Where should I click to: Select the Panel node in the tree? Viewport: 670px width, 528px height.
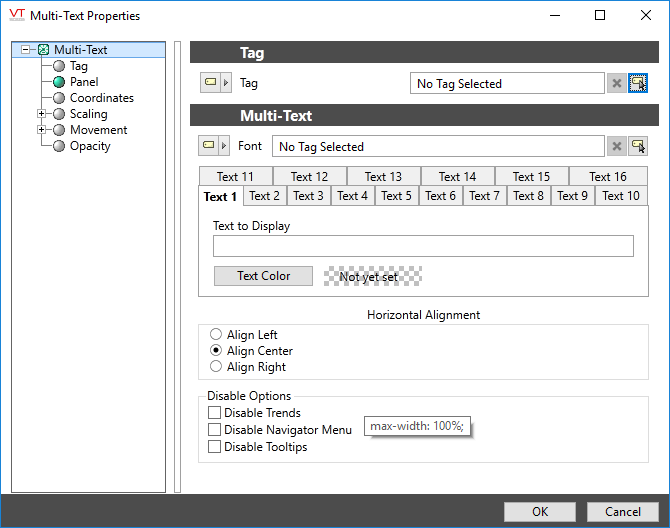point(84,82)
